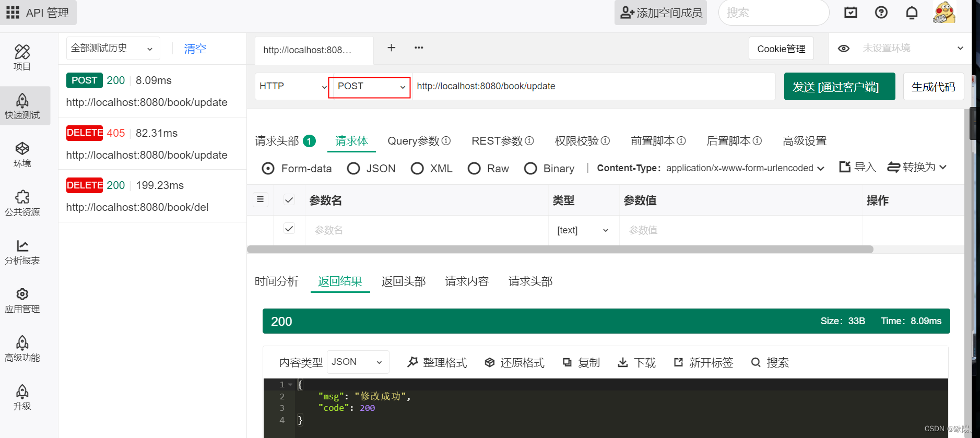Switch to the 返回头部 tab
Screen dimensions: 980x438
[404, 281]
